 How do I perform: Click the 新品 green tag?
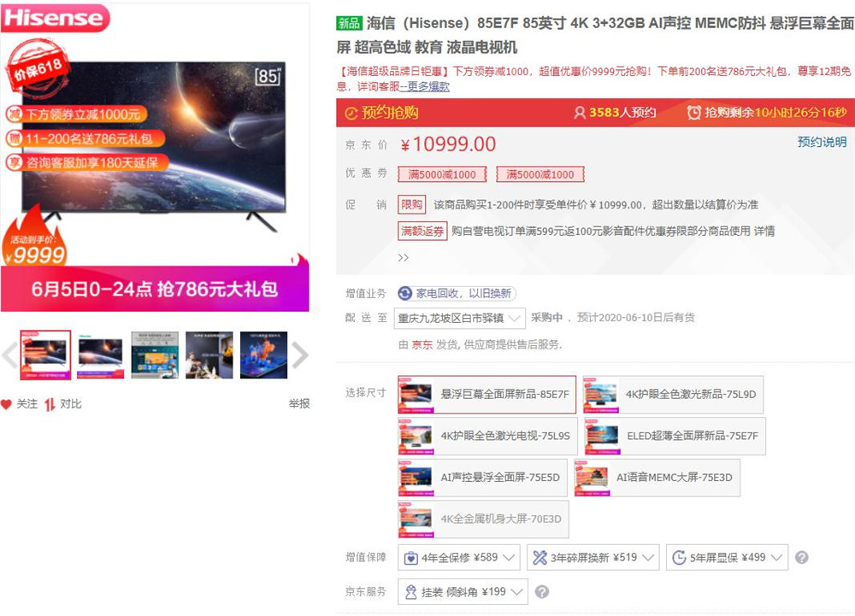(349, 23)
